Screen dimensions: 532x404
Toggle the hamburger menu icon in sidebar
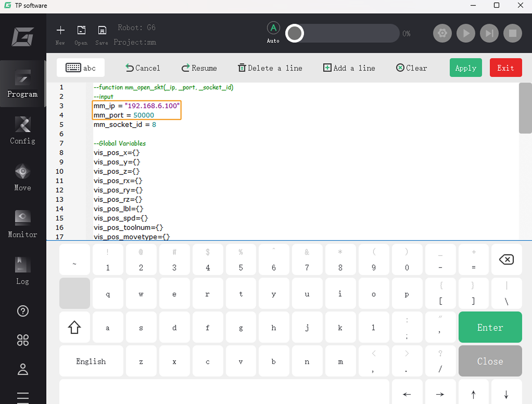click(23, 398)
